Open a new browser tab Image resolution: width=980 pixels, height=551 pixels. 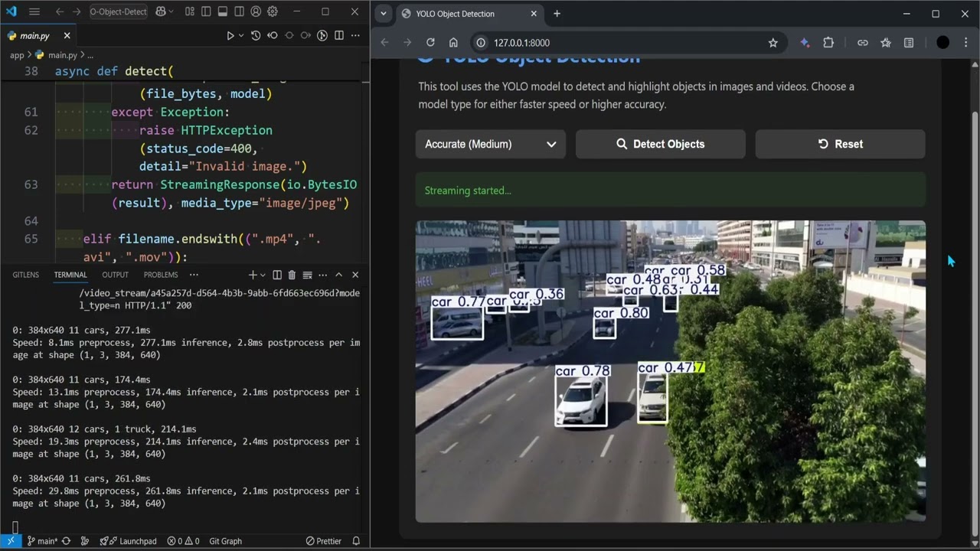click(x=557, y=14)
